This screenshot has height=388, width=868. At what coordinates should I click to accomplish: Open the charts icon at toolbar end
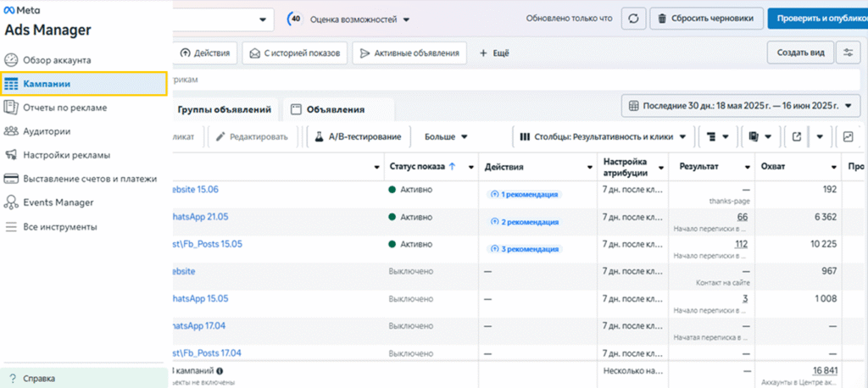click(x=848, y=136)
